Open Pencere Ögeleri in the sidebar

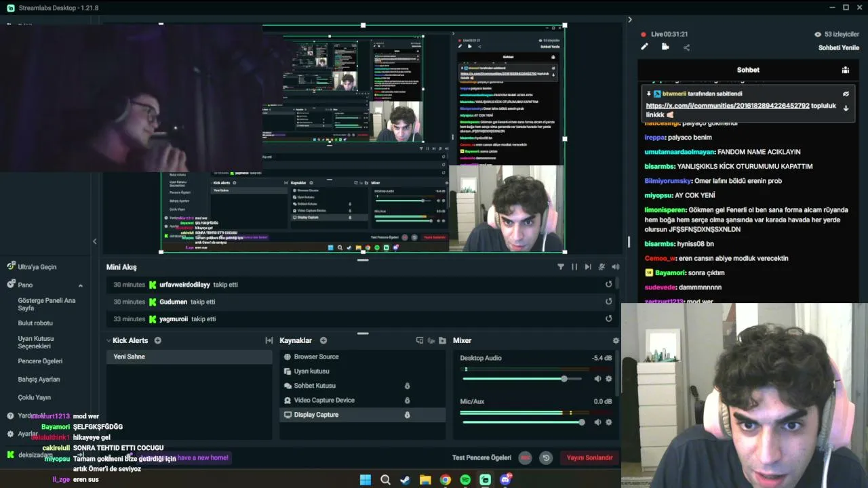point(40,361)
